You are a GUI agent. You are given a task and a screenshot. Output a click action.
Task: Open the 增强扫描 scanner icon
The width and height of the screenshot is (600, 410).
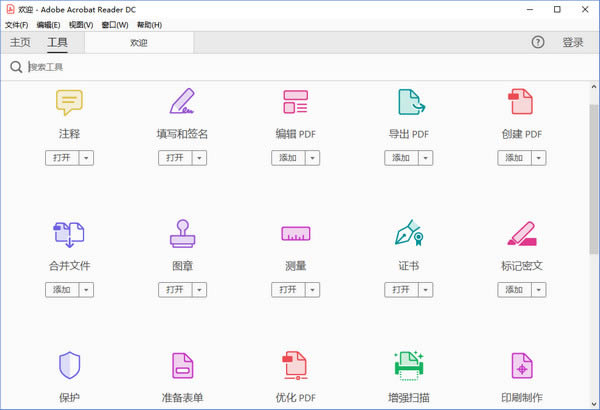pos(409,366)
